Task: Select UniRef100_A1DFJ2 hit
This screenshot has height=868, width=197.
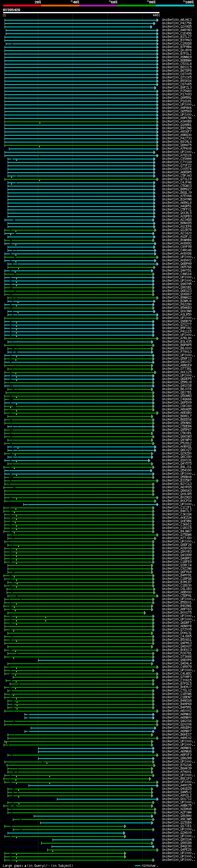Action: coord(177,236)
